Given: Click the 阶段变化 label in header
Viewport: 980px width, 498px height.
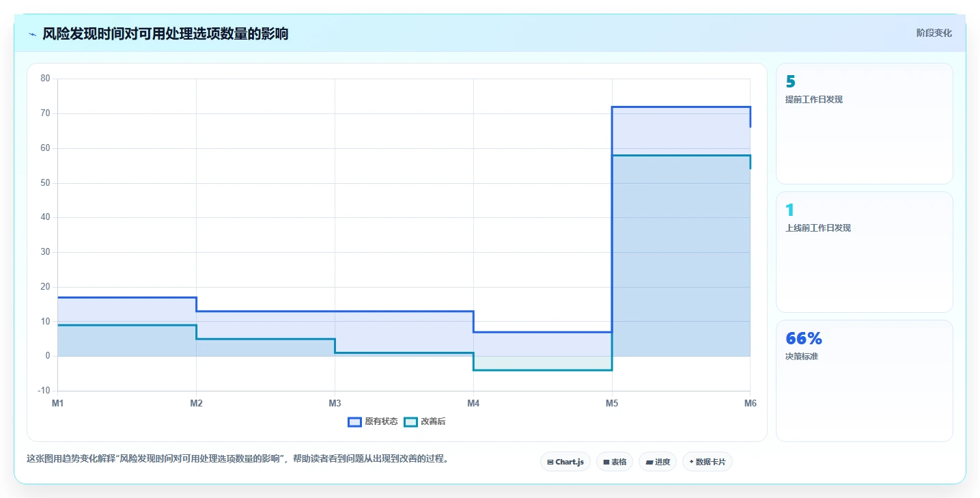Looking at the screenshot, I should (934, 33).
